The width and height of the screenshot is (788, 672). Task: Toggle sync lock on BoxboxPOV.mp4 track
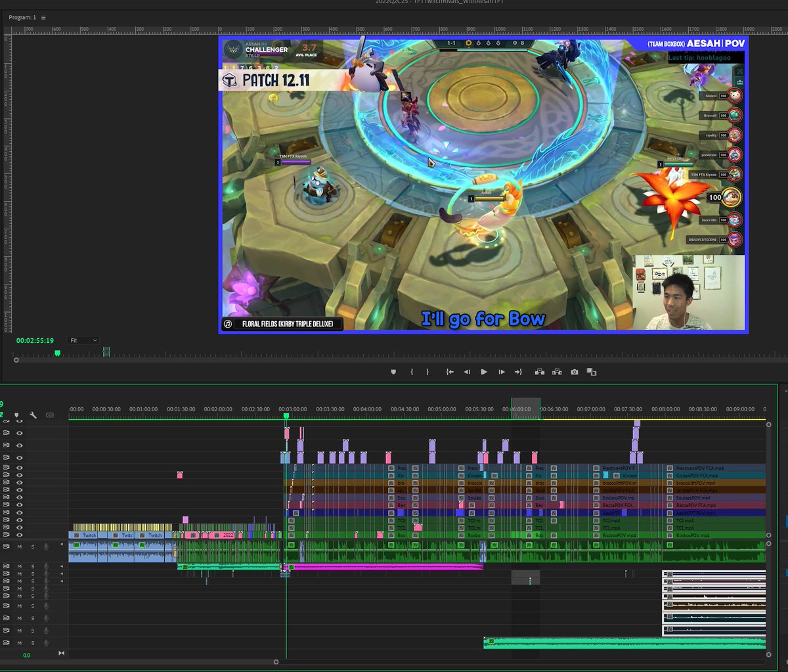coord(7,535)
